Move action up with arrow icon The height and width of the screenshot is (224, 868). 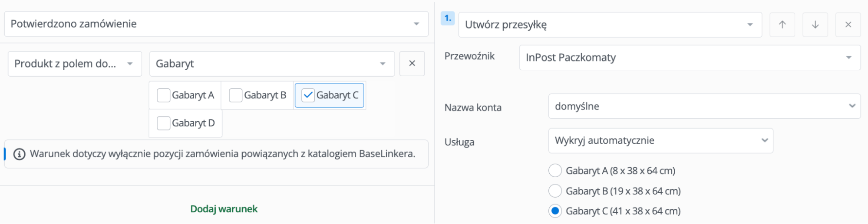(782, 25)
